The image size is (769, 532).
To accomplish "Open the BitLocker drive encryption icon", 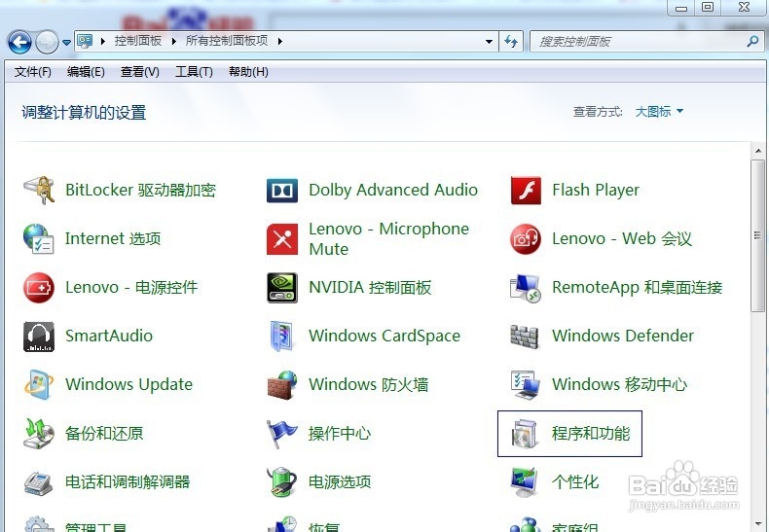I will point(39,190).
